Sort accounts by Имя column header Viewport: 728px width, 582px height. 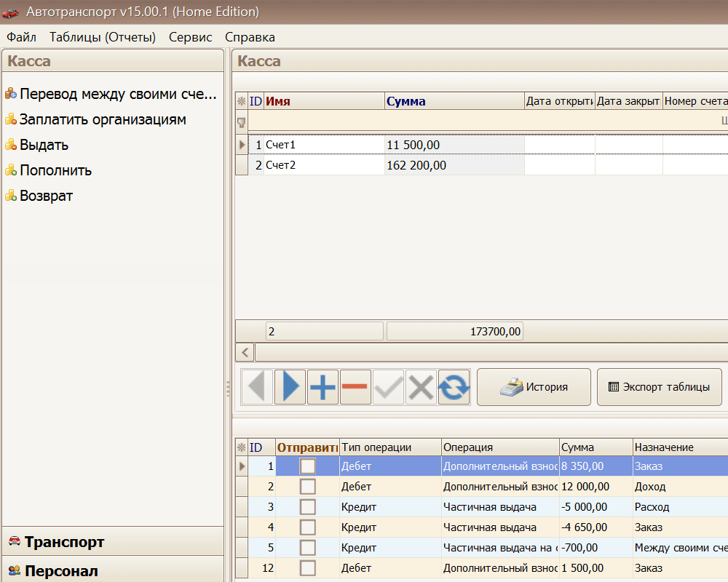click(x=324, y=101)
